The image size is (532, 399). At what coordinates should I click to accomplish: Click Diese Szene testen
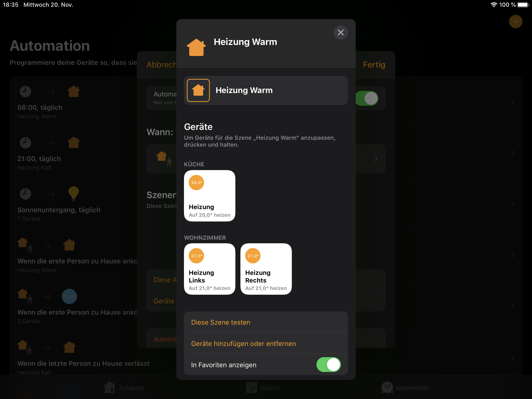point(221,322)
